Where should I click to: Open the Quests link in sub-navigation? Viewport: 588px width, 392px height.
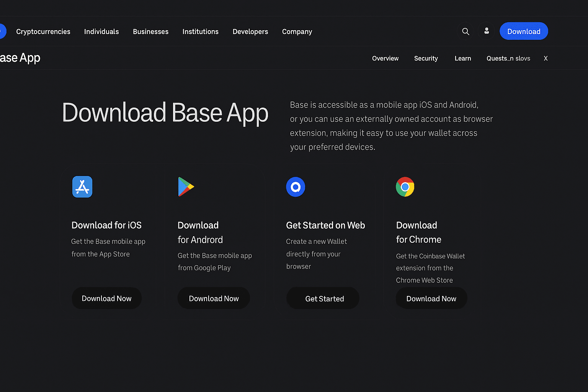[508, 58]
